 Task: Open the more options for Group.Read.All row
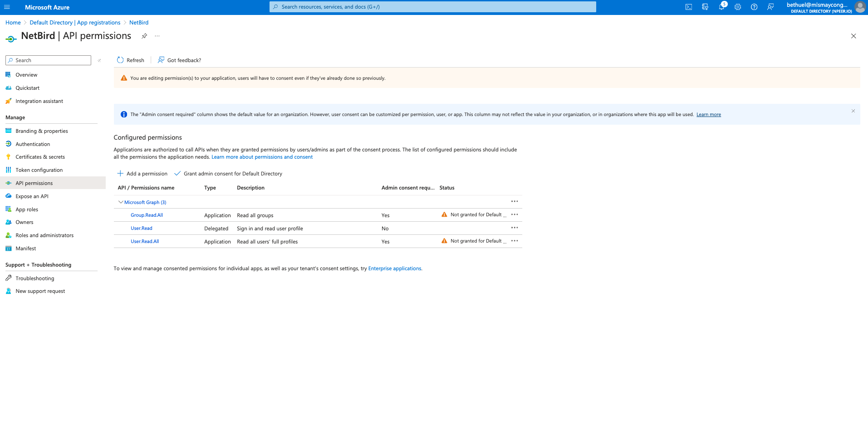(514, 214)
